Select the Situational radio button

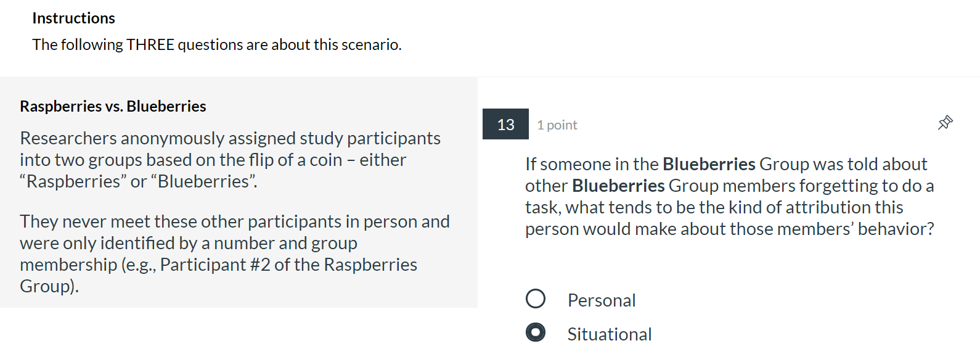(536, 333)
